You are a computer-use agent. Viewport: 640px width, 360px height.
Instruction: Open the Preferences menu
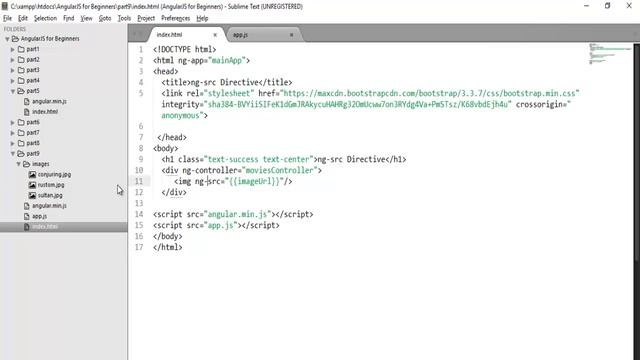(x=176, y=18)
